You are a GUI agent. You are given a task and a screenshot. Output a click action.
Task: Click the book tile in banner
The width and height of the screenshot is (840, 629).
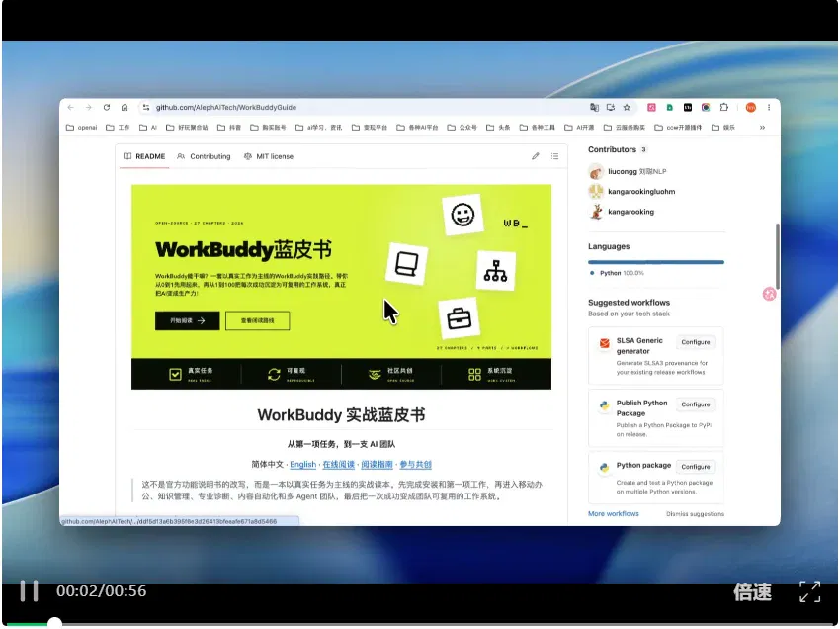tap(406, 264)
